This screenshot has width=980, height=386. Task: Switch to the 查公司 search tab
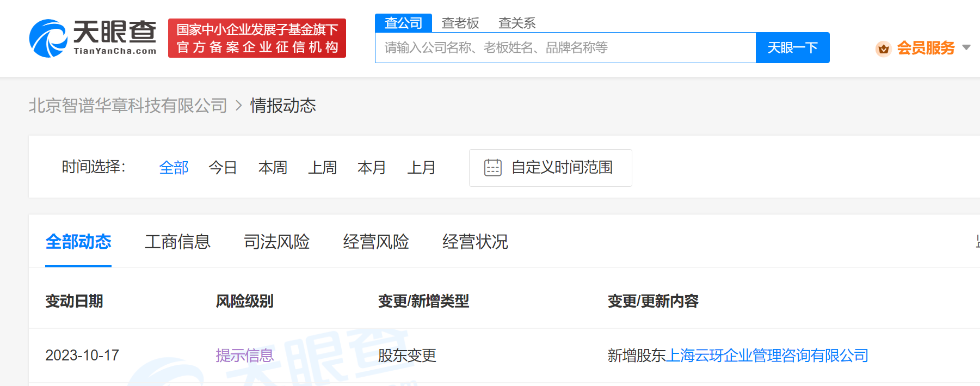(x=403, y=23)
